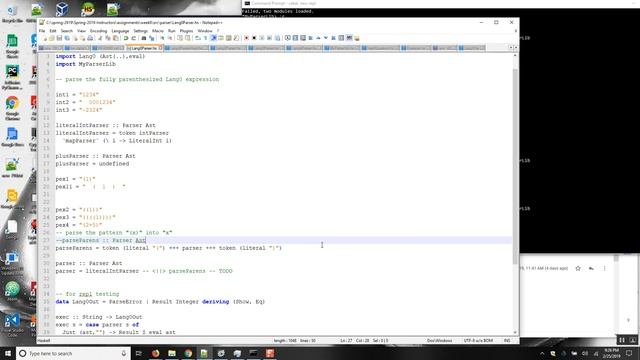The height and width of the screenshot is (360, 640).
Task: Open the Encoding menu
Action: [98, 31]
